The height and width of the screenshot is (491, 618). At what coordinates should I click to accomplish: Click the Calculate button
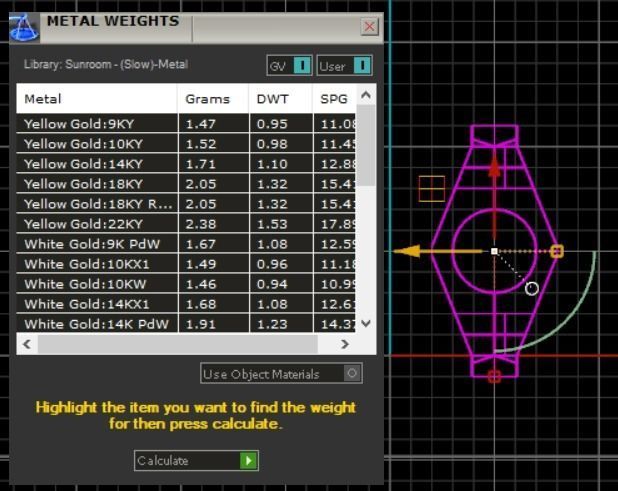tap(196, 460)
